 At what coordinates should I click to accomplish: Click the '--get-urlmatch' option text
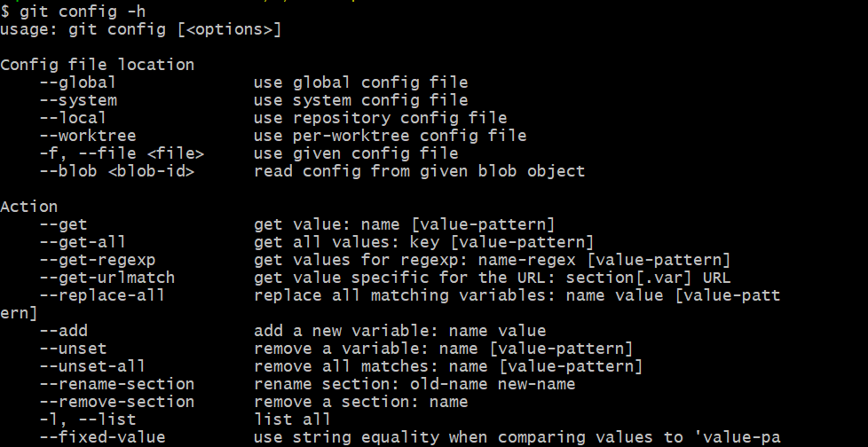pyautogui.click(x=107, y=278)
